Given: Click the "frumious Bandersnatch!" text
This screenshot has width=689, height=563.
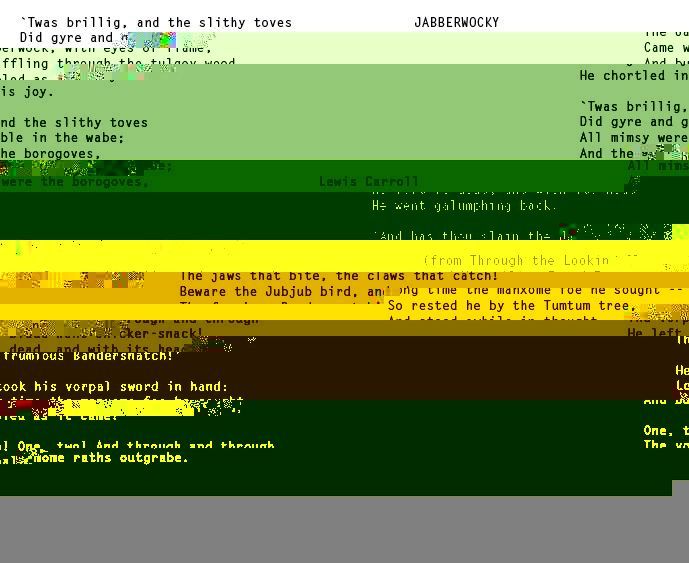Looking at the screenshot, I should coord(88,355).
